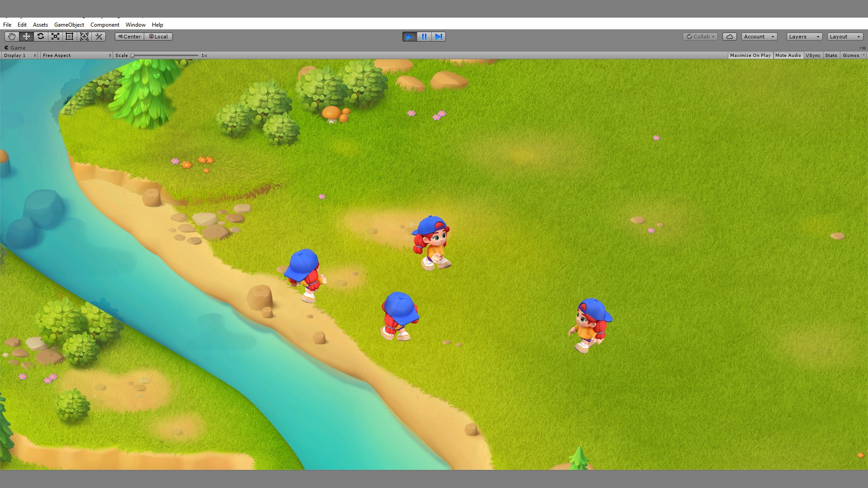The width and height of the screenshot is (868, 488).
Task: Click the Play button
Action: click(x=410, y=37)
